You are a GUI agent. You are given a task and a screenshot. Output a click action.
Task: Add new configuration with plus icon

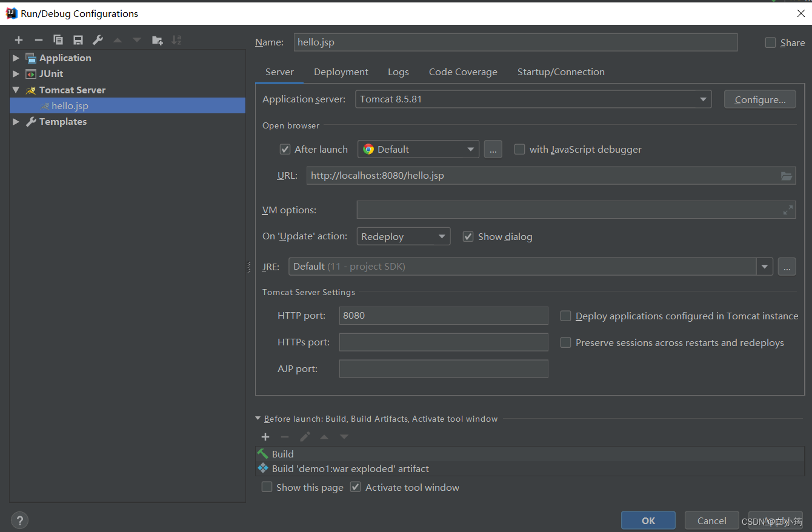tap(19, 40)
